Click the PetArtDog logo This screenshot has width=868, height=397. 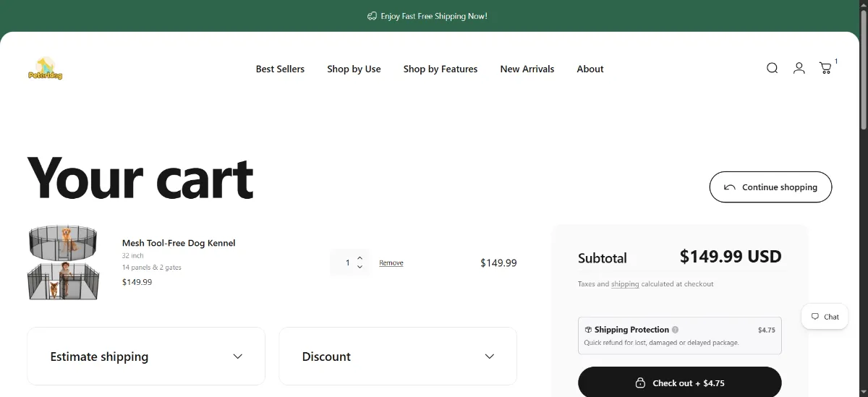pos(46,69)
